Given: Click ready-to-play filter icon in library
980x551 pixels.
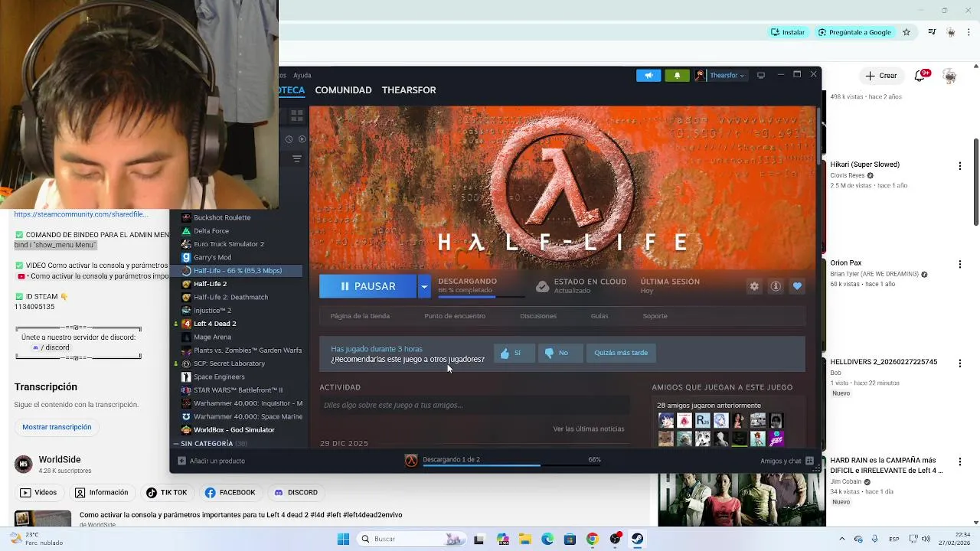Looking at the screenshot, I should [x=302, y=139].
